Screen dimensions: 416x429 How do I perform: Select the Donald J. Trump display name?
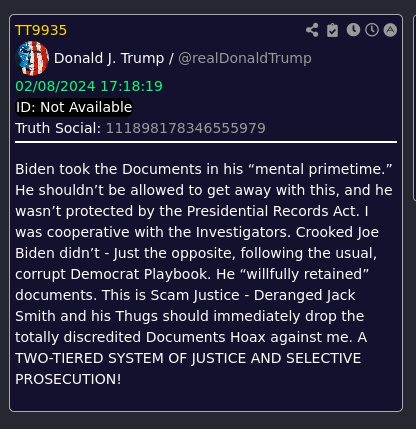(x=109, y=58)
